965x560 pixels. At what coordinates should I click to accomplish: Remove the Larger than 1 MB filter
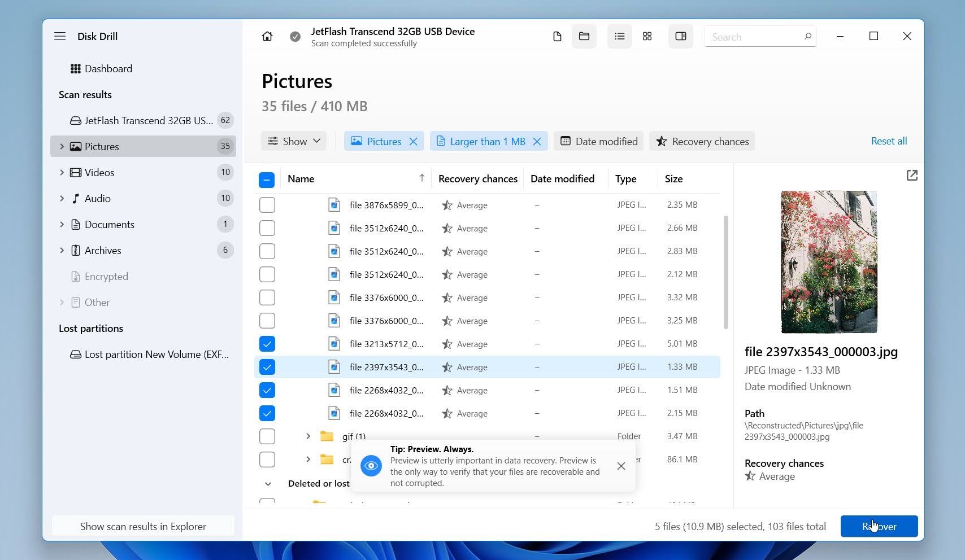click(537, 141)
